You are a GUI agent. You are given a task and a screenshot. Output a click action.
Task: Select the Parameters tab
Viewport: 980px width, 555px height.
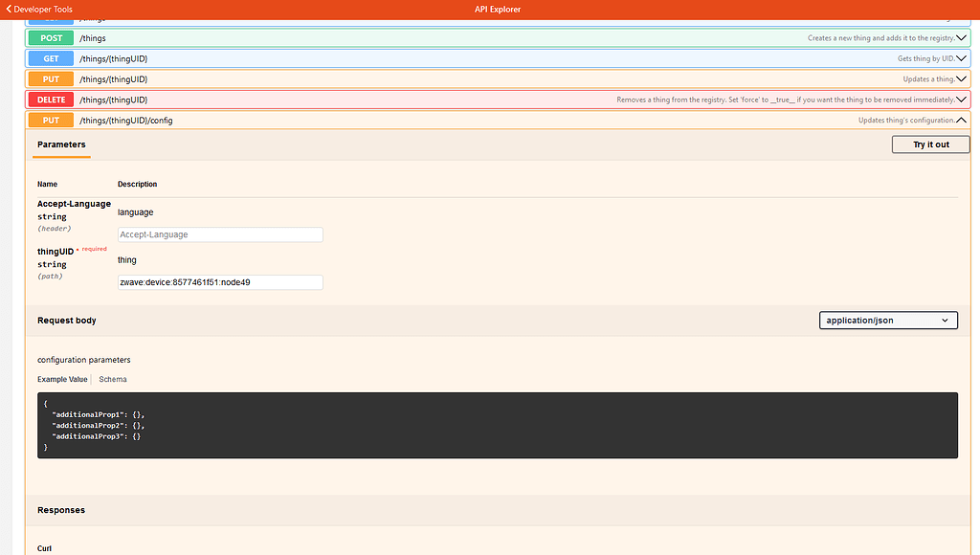(60, 144)
